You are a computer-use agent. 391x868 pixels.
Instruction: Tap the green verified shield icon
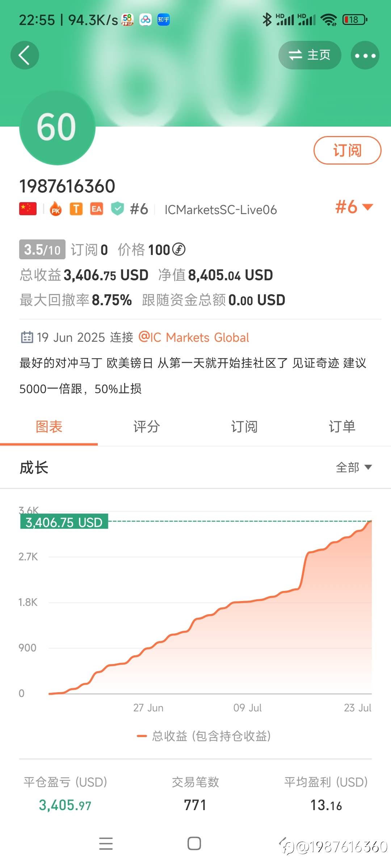117,209
